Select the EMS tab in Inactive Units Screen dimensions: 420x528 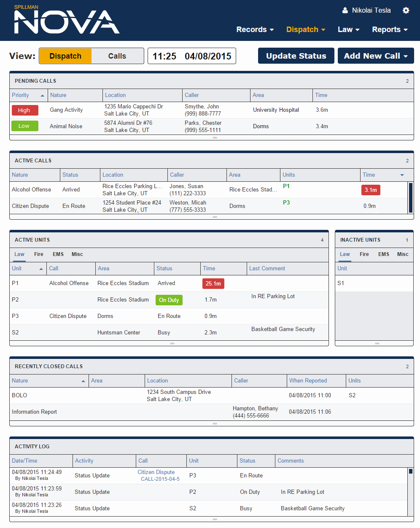tap(383, 254)
